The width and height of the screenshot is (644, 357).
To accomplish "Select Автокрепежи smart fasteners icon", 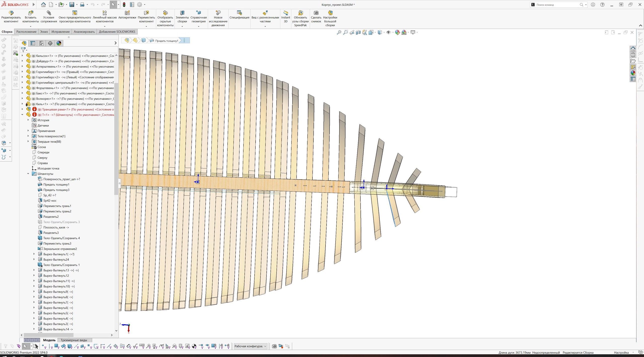I will click(x=127, y=13).
